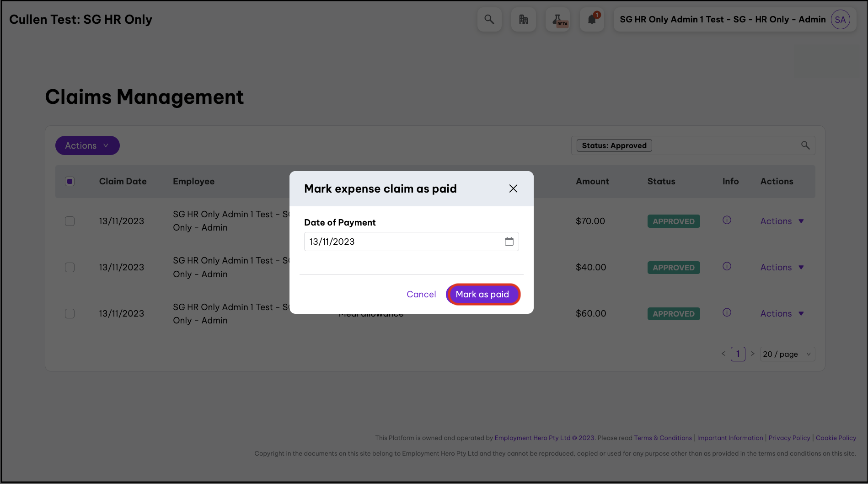Click the SA user avatar

coord(840,20)
